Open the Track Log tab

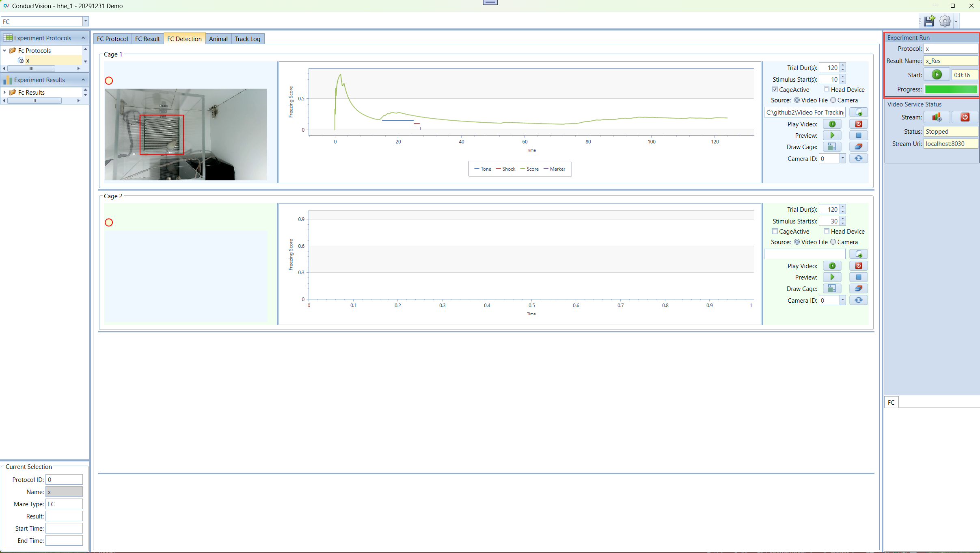coord(247,39)
